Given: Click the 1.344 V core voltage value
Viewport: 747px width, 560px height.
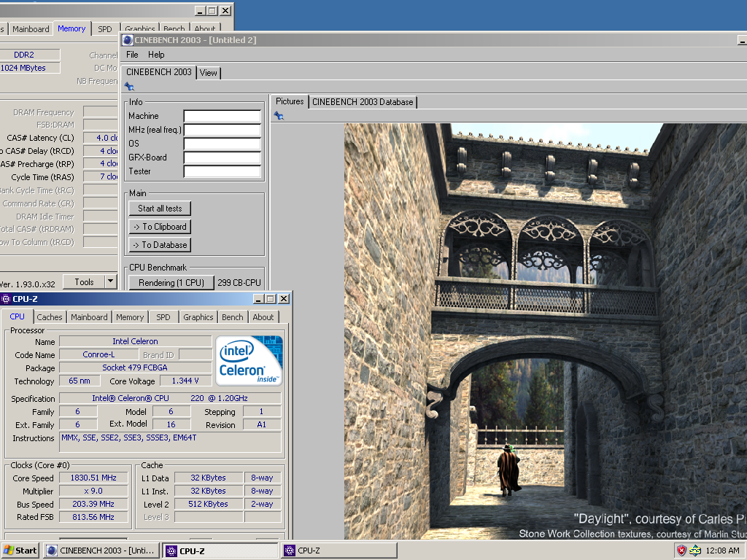Looking at the screenshot, I should [185, 381].
